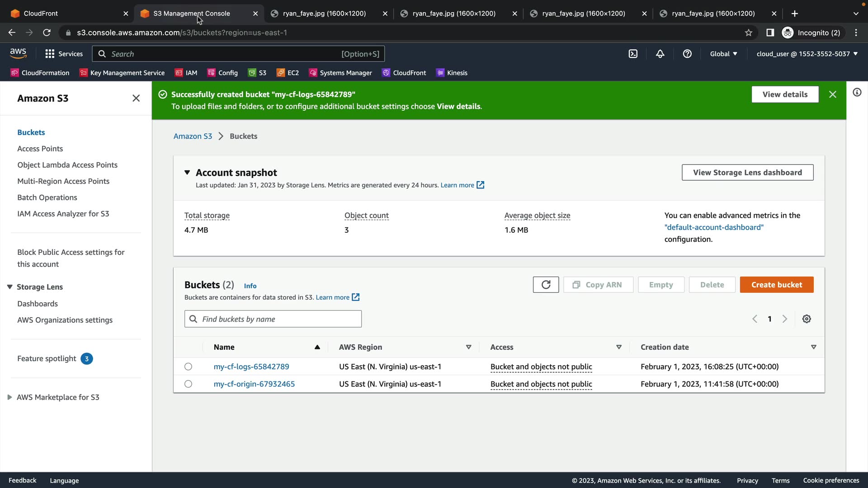Open the info panel icon
The height and width of the screenshot is (488, 868).
pos(857,93)
